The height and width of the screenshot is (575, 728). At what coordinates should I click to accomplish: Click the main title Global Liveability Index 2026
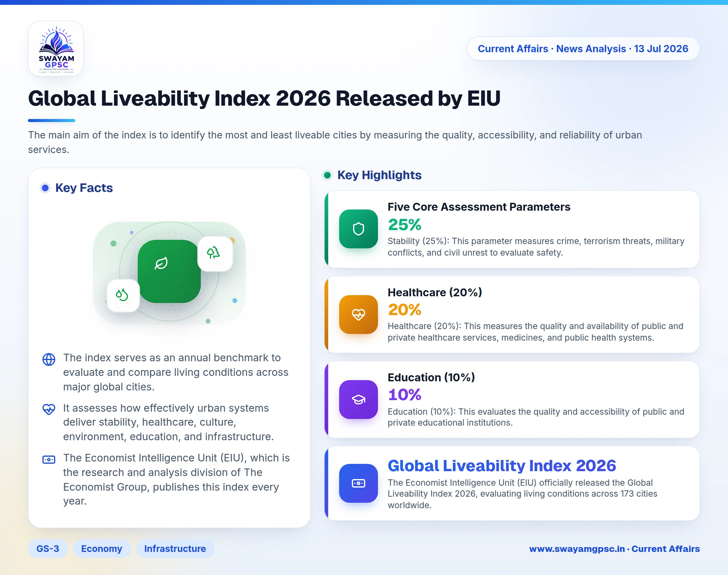coord(265,98)
